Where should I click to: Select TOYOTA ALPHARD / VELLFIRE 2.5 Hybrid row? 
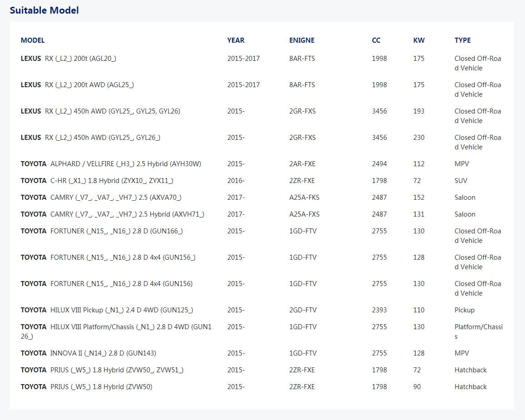click(111, 163)
